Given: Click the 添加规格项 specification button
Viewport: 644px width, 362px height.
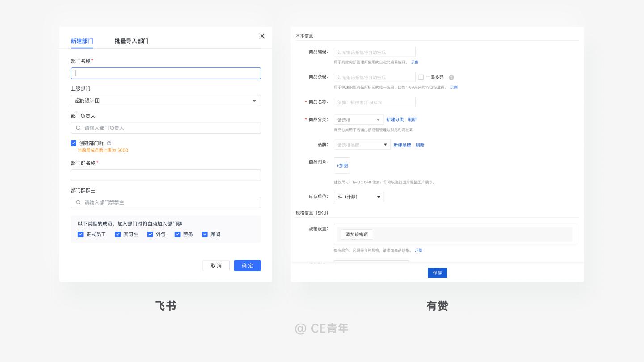Looking at the screenshot, I should coord(357,234).
